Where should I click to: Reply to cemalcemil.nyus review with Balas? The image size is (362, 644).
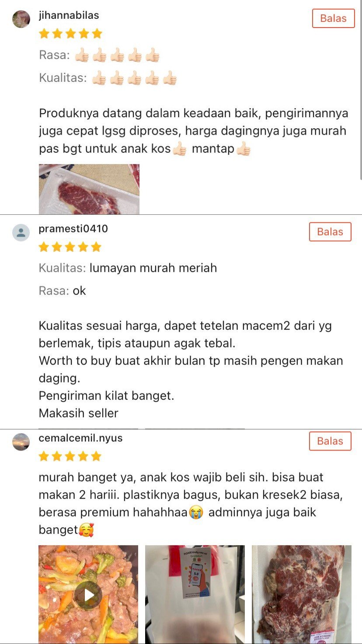pos(330,441)
